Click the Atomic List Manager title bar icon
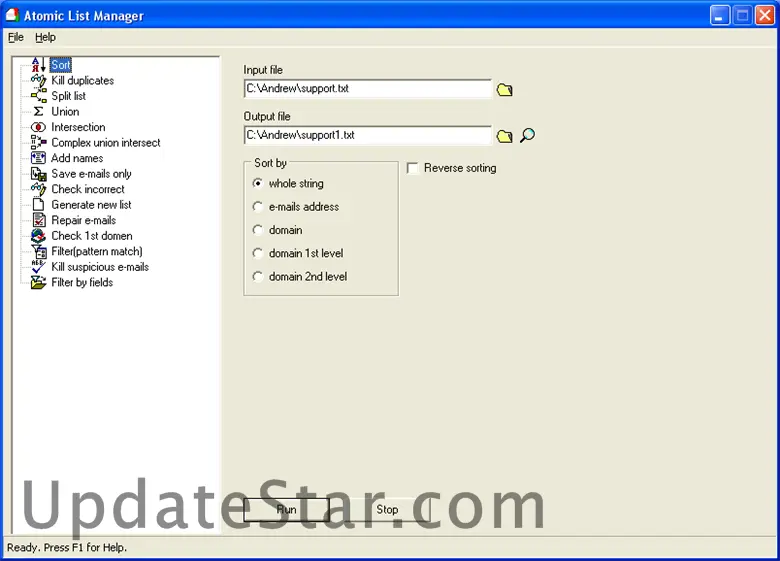 pos(12,15)
